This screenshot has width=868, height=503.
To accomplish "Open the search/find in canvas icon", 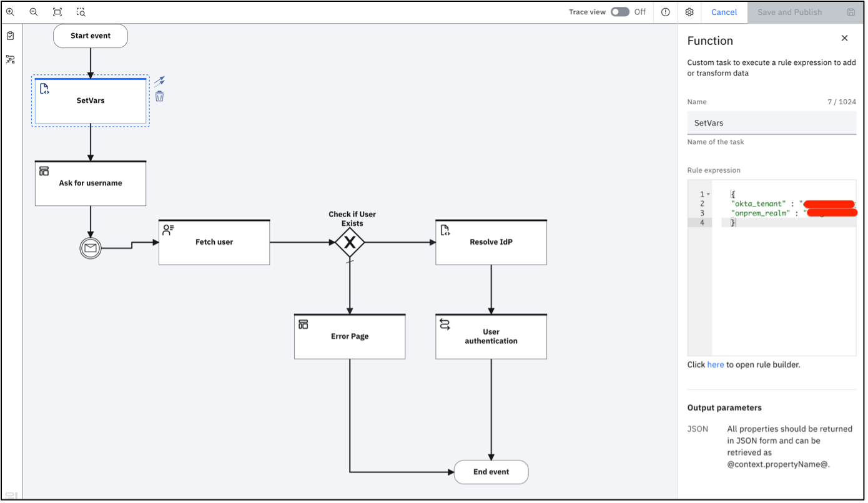I will (81, 11).
